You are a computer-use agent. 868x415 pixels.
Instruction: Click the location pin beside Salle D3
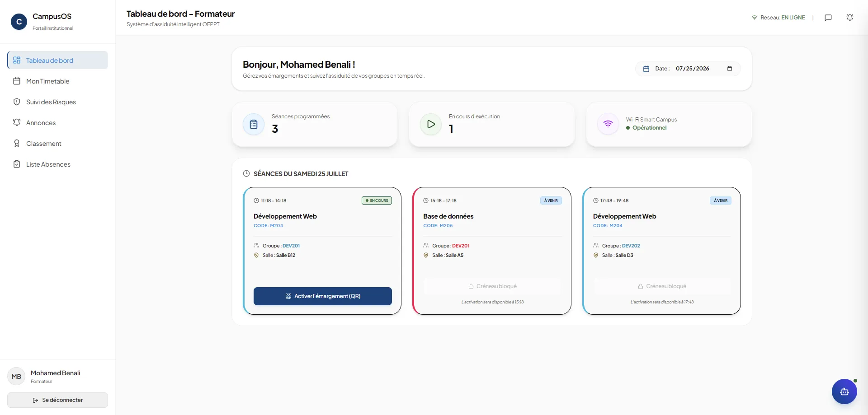596,255
